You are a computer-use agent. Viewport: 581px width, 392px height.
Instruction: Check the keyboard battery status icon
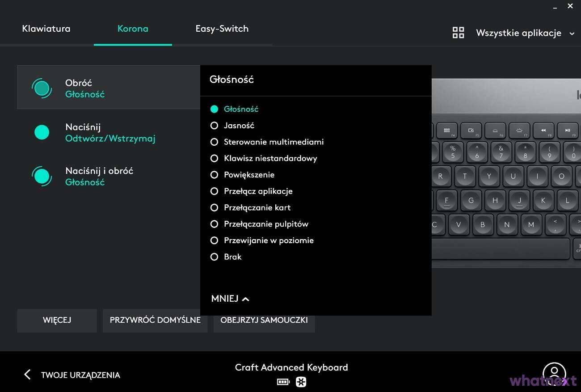pos(283,382)
